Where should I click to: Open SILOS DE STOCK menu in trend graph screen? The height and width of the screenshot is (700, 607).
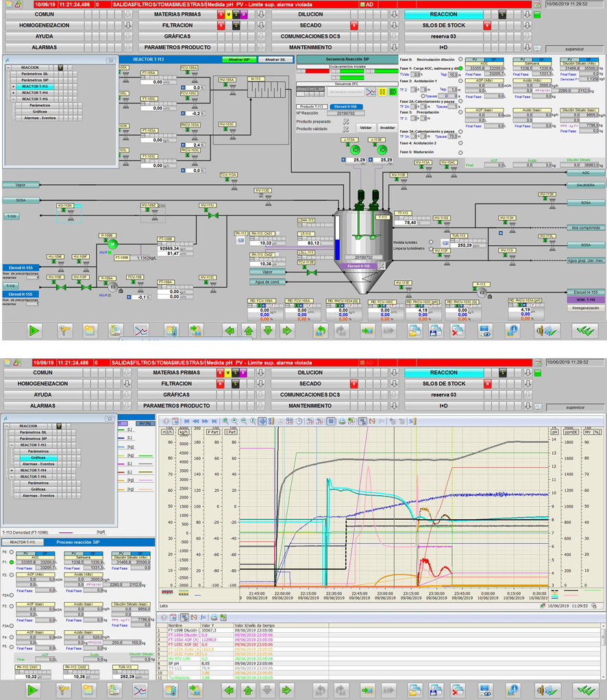(x=444, y=384)
